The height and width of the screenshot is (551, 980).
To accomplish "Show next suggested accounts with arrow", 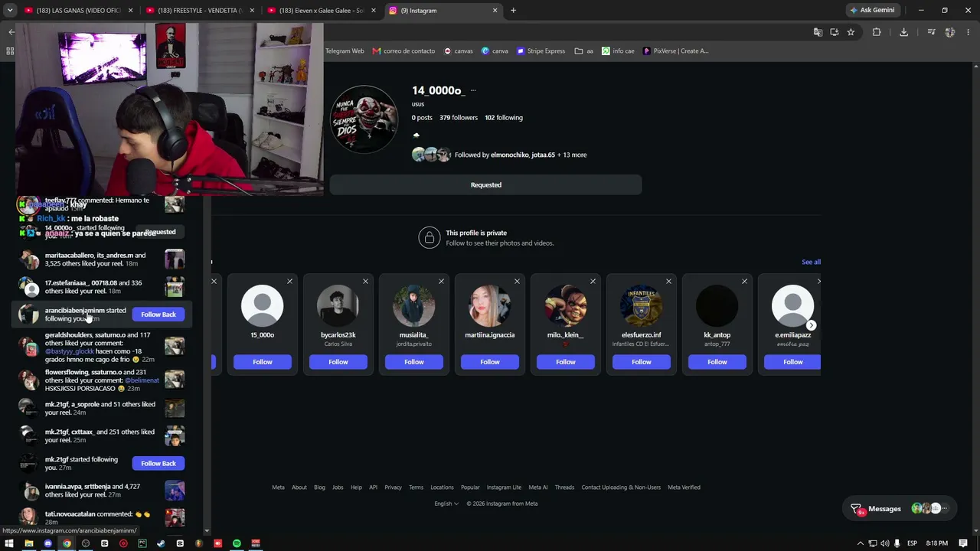I will point(811,325).
